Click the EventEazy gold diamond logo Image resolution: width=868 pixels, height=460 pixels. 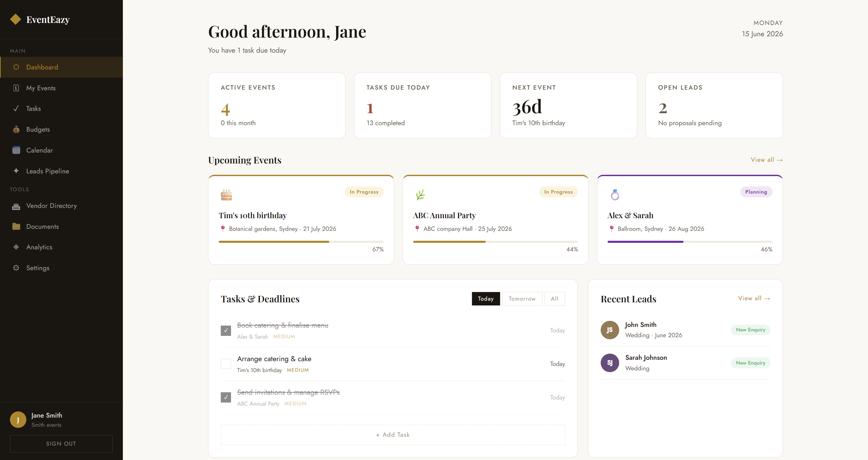coord(15,19)
